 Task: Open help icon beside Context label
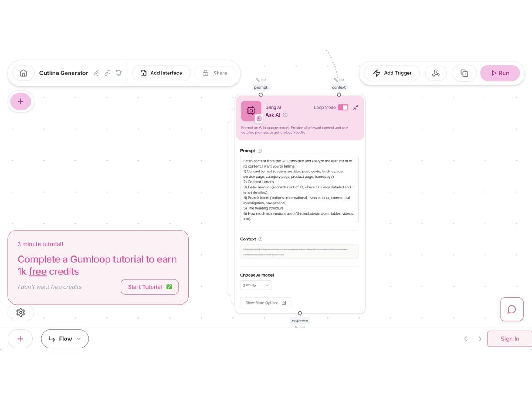click(x=260, y=239)
